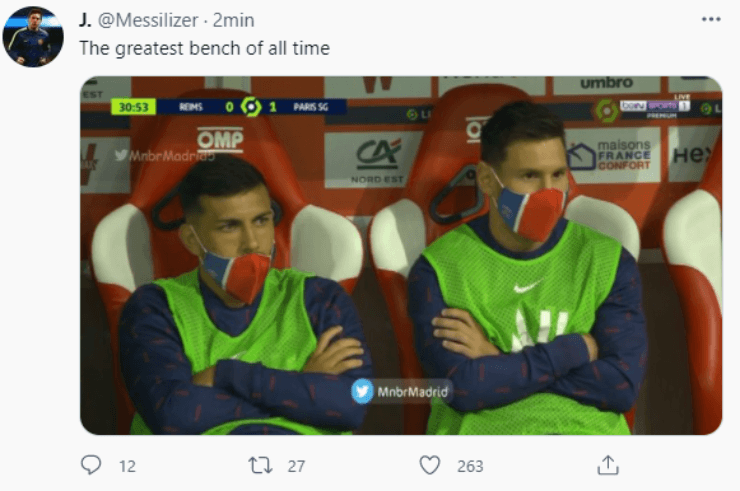Open the share icon for this tweet
Viewport: 740px width, 491px height.
(607, 465)
